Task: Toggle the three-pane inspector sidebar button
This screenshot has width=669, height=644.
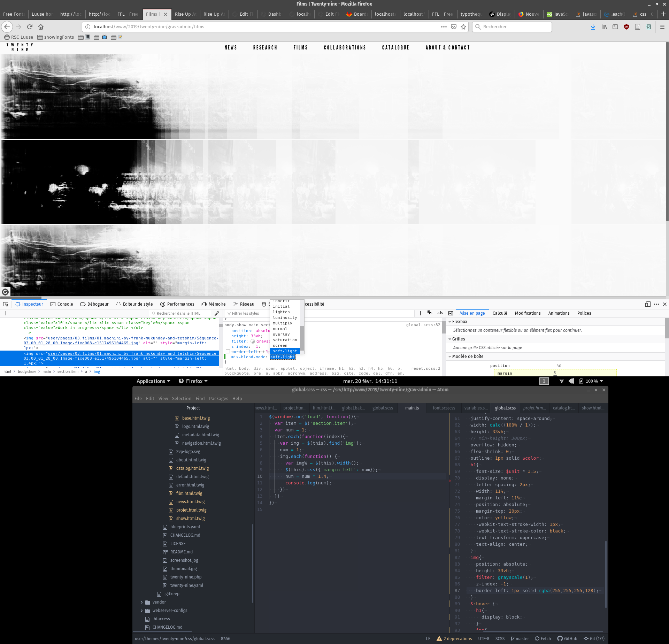Action: pyautogui.click(x=451, y=313)
